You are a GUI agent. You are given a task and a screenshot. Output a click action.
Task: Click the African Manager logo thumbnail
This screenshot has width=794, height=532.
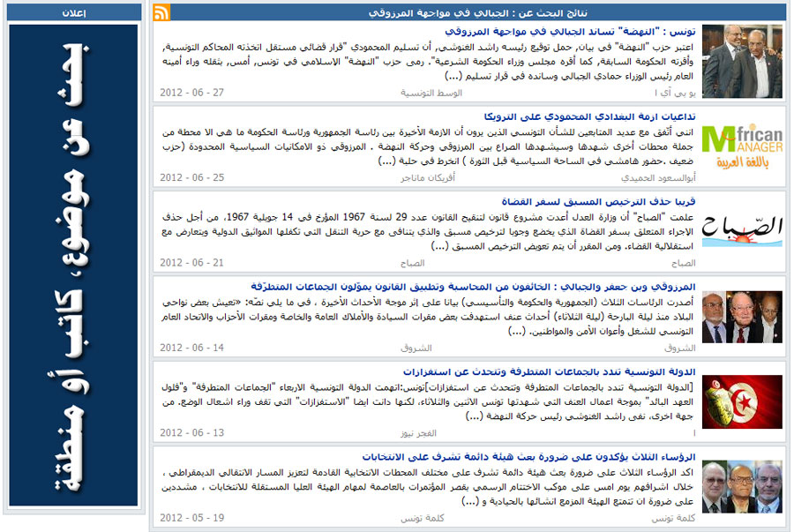point(742,146)
